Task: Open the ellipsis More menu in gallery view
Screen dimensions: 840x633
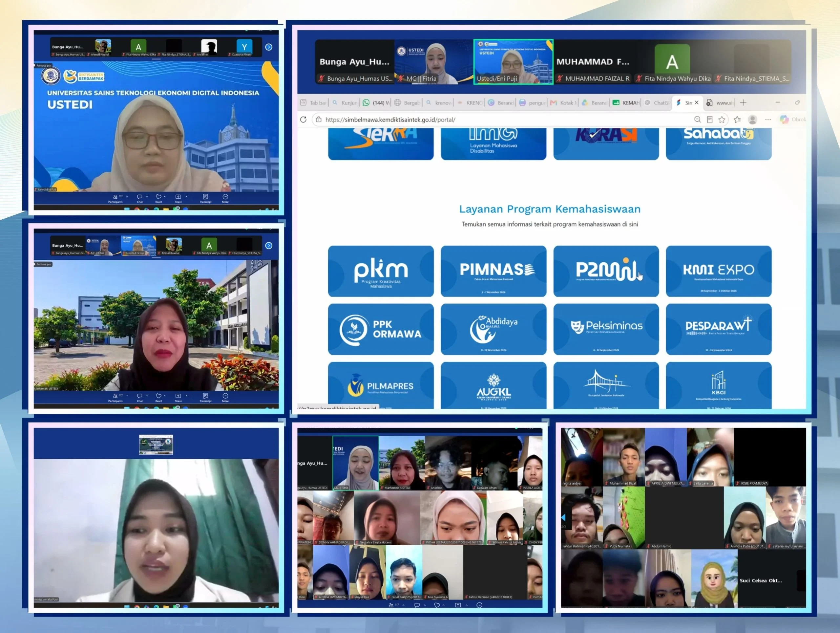Action: point(479,605)
